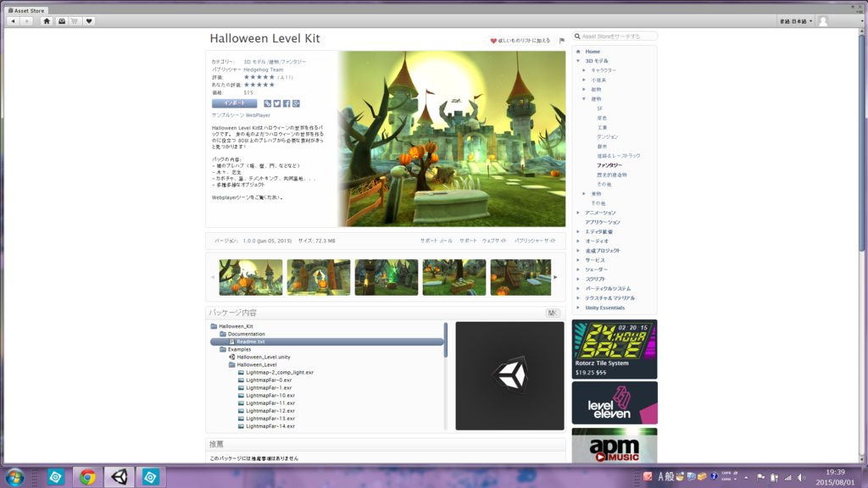
Task: Click the blue インポート button
Action: tap(236, 103)
